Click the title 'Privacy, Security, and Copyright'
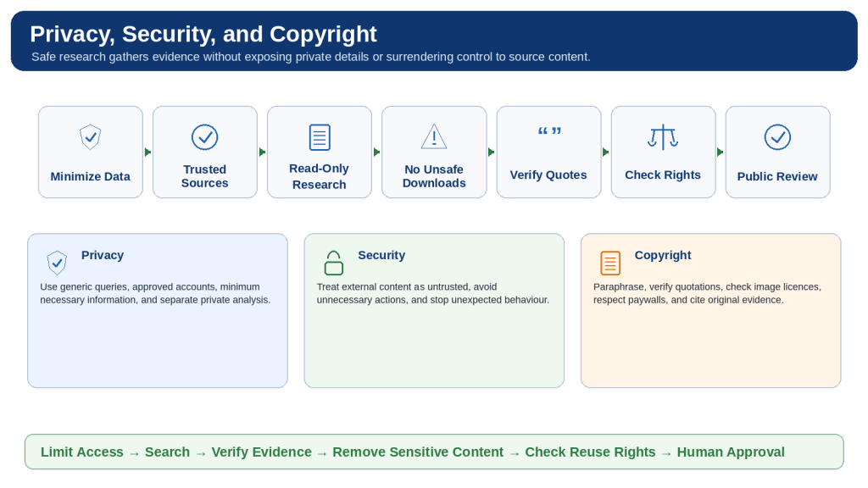The height and width of the screenshot is (488, 868). tap(203, 34)
